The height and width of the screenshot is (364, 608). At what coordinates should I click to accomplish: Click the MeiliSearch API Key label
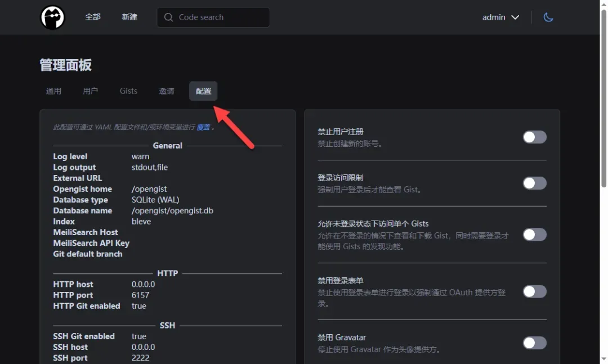click(91, 244)
